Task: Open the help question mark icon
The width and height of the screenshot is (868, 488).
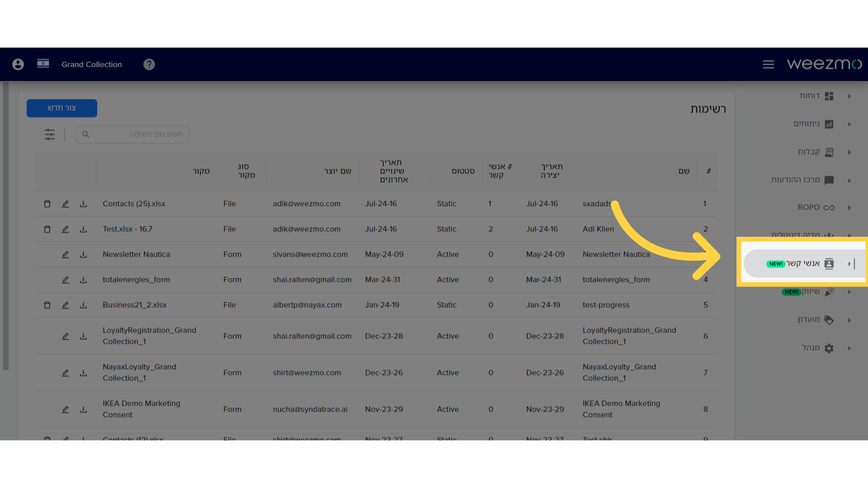Action: 149,65
